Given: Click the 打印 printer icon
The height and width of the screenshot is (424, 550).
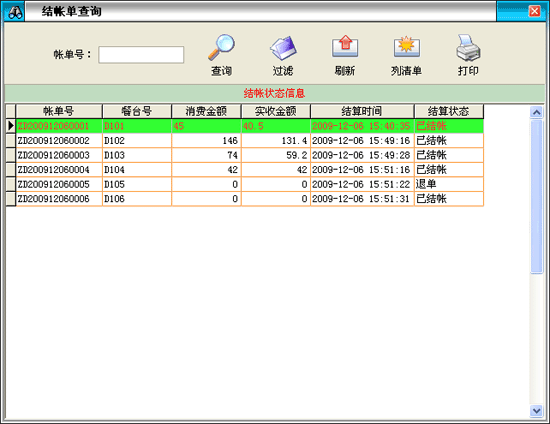Looking at the screenshot, I should [468, 48].
